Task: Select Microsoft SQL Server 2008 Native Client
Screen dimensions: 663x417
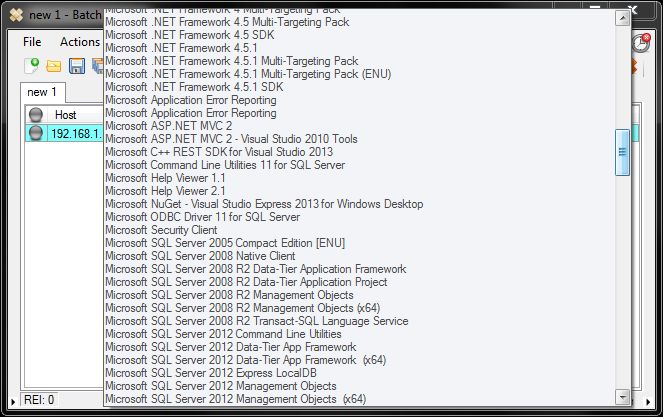Action: click(200, 256)
